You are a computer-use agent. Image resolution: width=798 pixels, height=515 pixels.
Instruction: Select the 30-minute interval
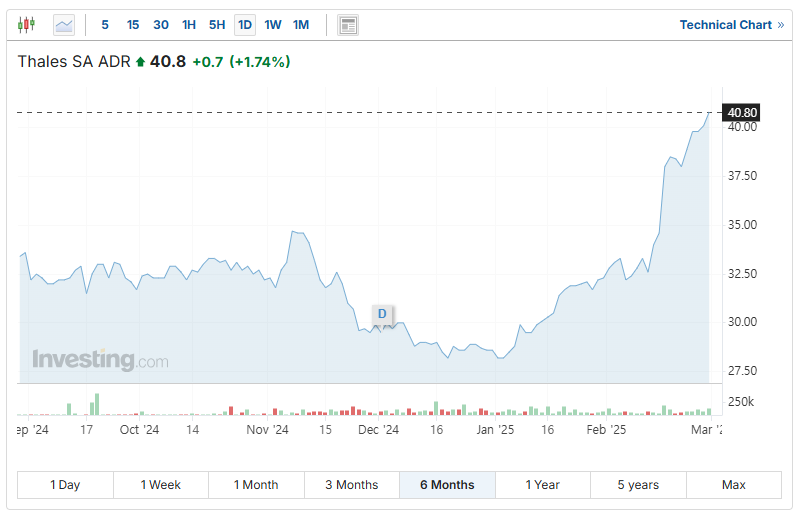click(161, 24)
